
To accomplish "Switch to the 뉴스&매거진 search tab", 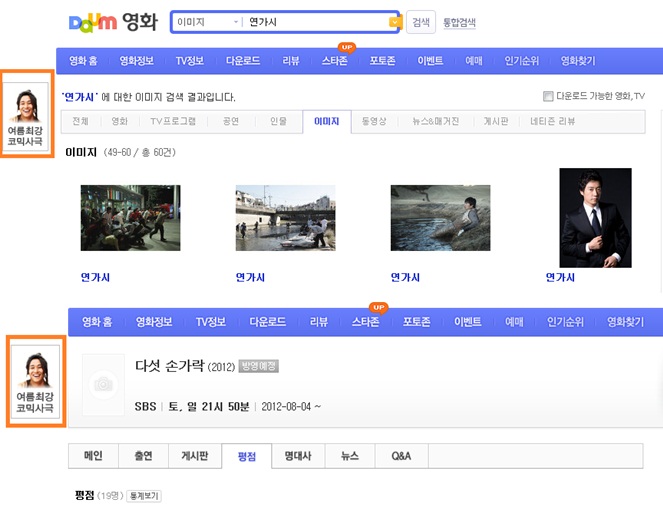I will (x=436, y=121).
